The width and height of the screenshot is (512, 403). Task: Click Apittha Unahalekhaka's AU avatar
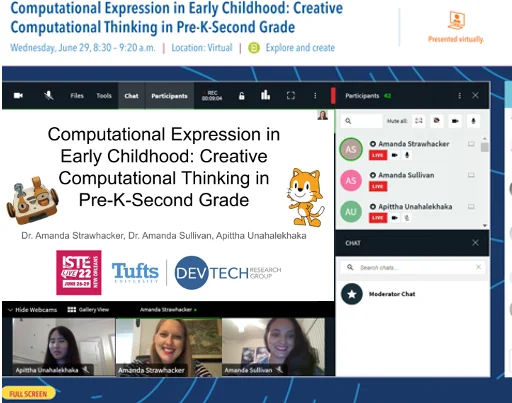(351, 212)
